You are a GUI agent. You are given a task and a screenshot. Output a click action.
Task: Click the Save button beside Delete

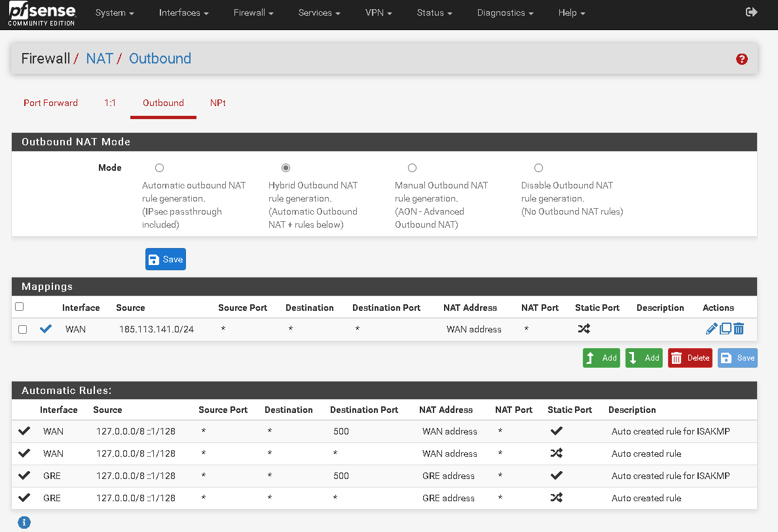click(738, 358)
